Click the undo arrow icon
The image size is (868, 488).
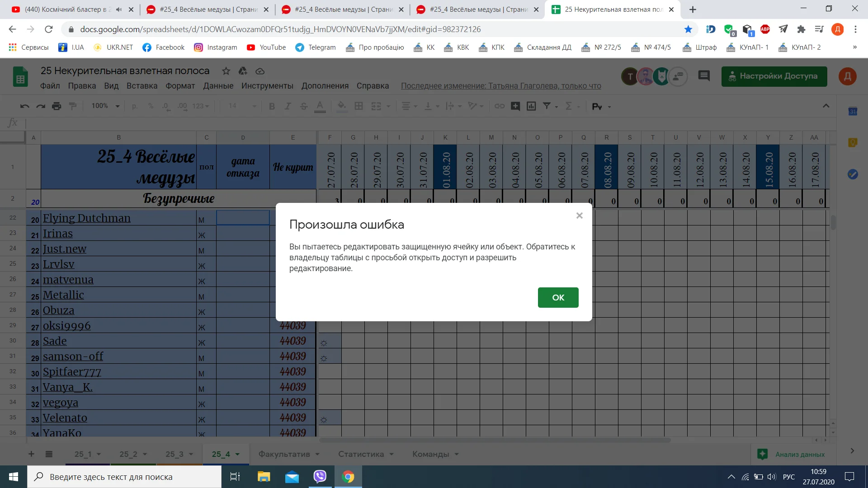pyautogui.click(x=24, y=106)
